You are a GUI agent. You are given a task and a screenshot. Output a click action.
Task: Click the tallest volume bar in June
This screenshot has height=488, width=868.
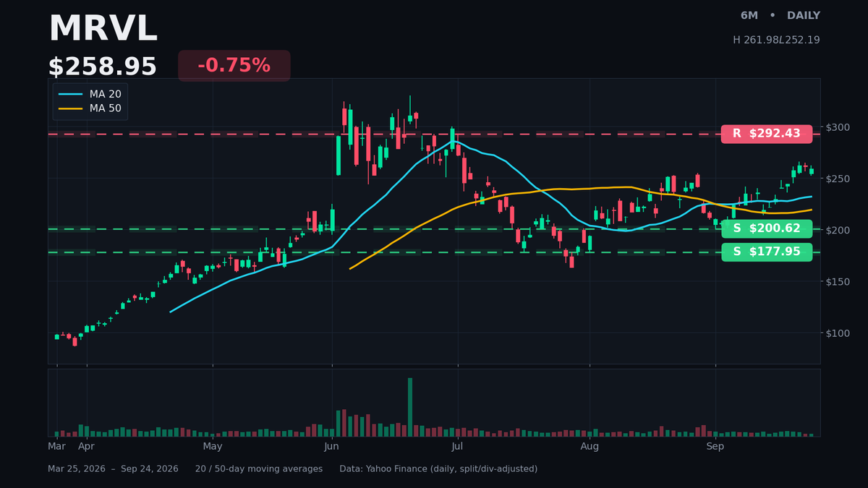(410, 407)
